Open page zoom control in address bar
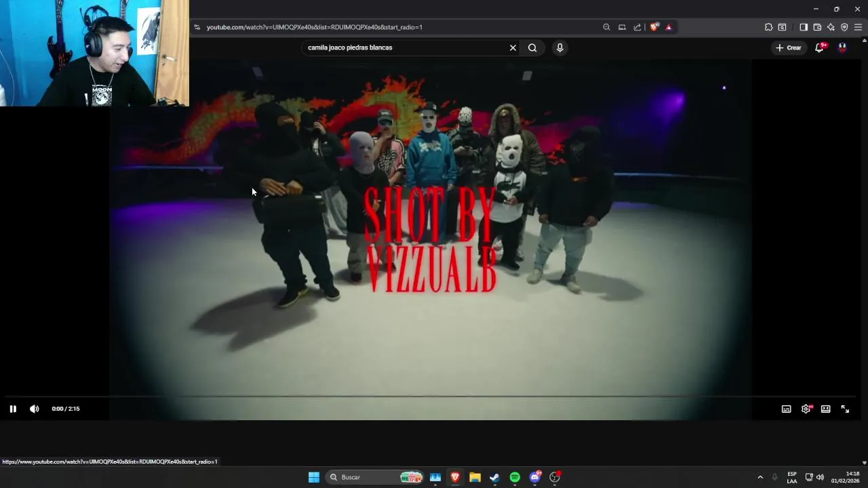The height and width of the screenshot is (488, 868). click(606, 27)
